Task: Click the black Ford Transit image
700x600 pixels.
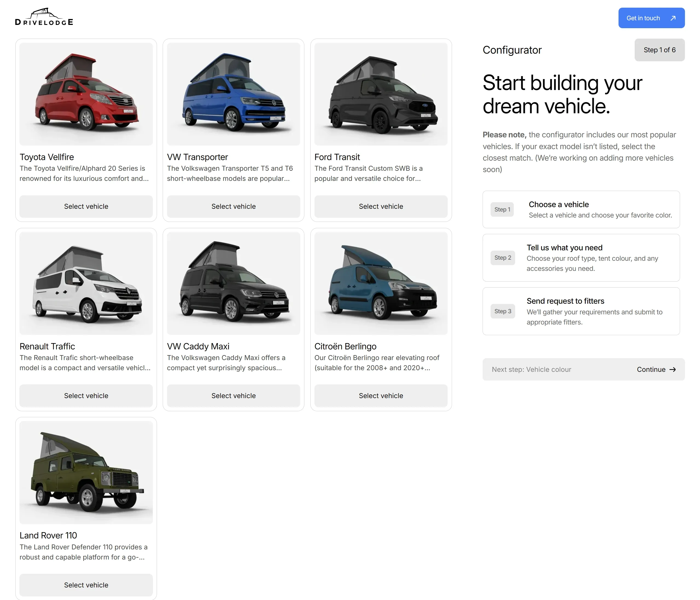Action: coord(381,94)
